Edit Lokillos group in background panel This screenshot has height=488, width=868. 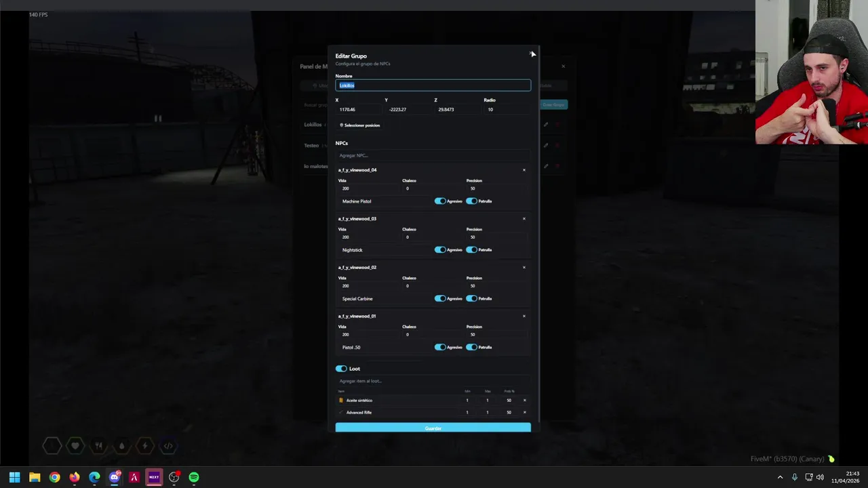(x=546, y=125)
